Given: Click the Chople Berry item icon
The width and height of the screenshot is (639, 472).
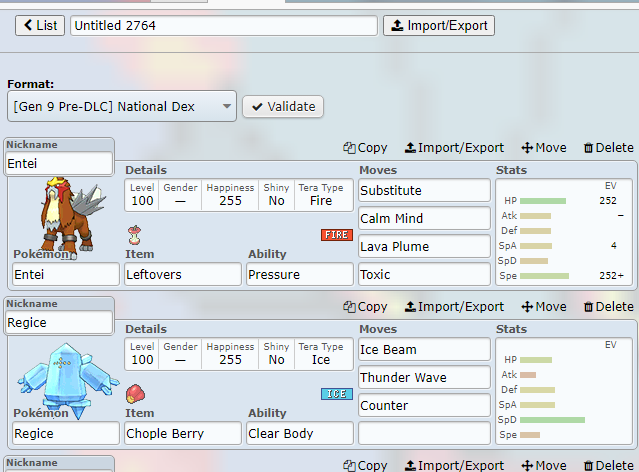Looking at the screenshot, I should (x=135, y=394).
